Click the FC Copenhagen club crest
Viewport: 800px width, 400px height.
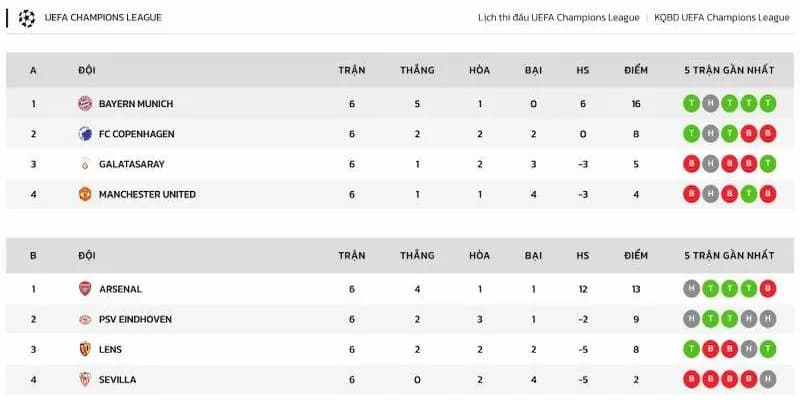point(85,134)
